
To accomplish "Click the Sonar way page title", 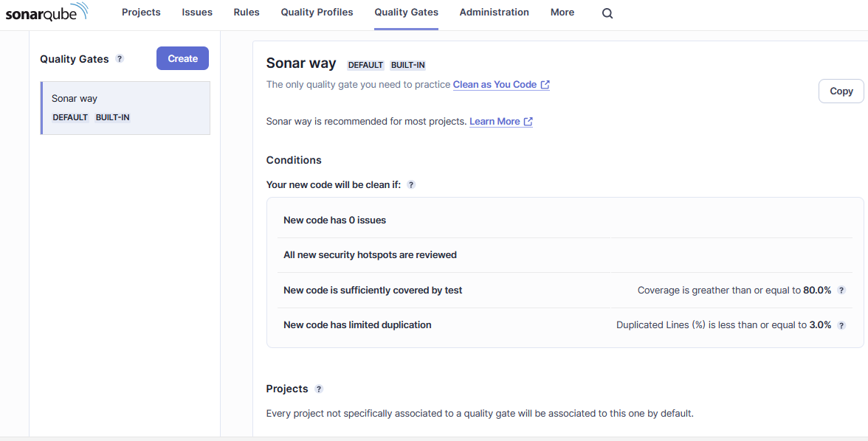I will tap(300, 63).
